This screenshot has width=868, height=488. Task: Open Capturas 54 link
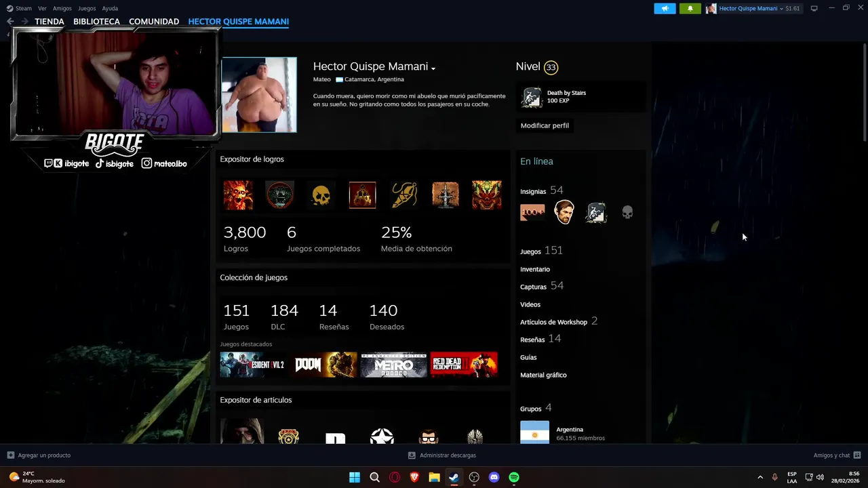pos(542,286)
